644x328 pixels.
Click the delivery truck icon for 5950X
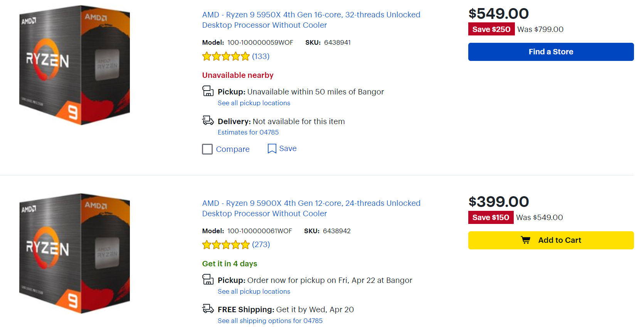[x=208, y=121]
